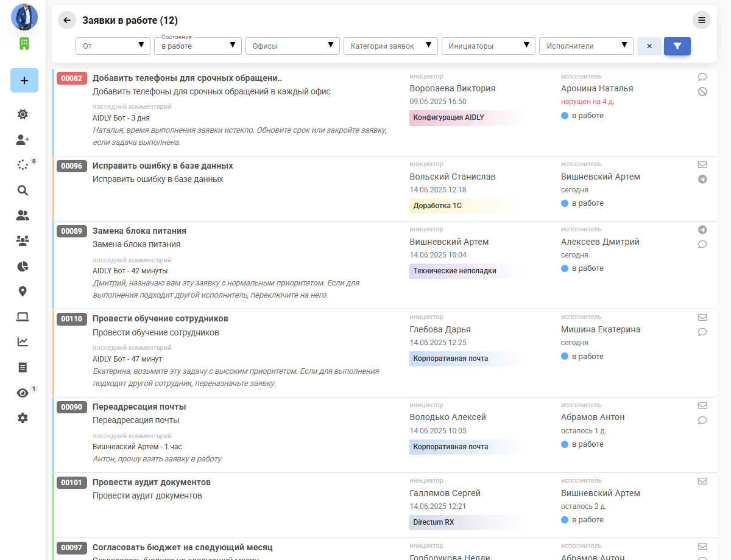The image size is (731, 560).
Task: Click the Конфигурация AIDLY category tag
Action: [449, 117]
